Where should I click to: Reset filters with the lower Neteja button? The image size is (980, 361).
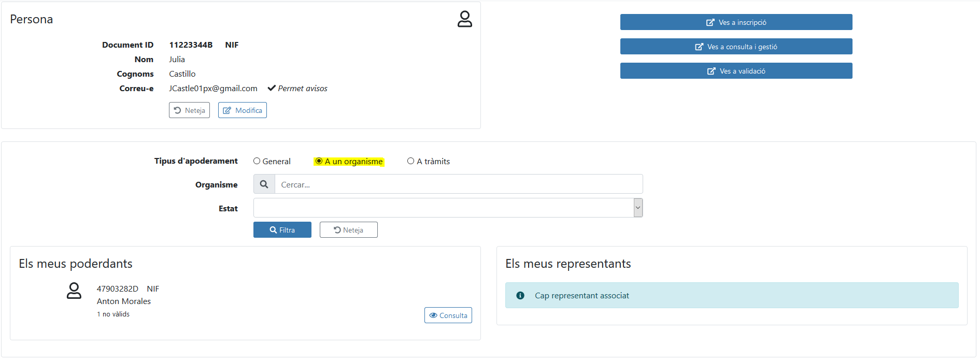(x=348, y=230)
